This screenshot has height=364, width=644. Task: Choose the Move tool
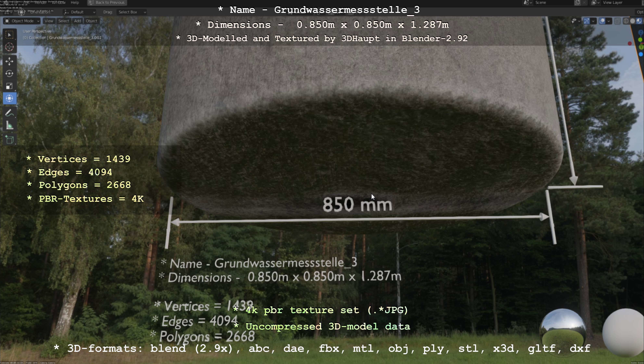click(x=9, y=61)
